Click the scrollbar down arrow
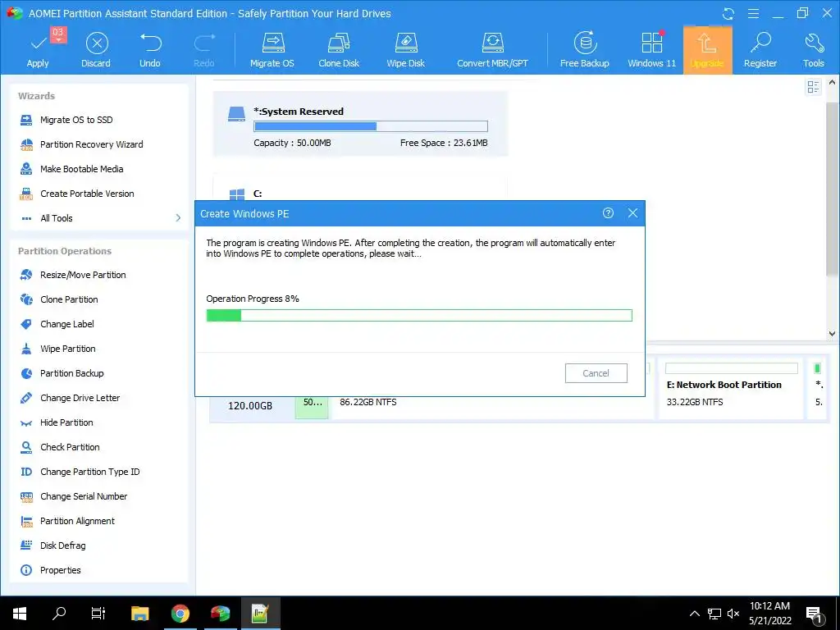The height and width of the screenshot is (630, 840). point(832,333)
